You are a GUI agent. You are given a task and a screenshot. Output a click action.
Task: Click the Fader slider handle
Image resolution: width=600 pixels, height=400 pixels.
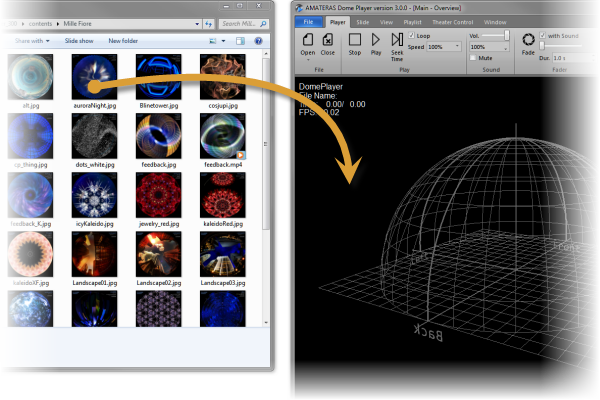(x=542, y=46)
